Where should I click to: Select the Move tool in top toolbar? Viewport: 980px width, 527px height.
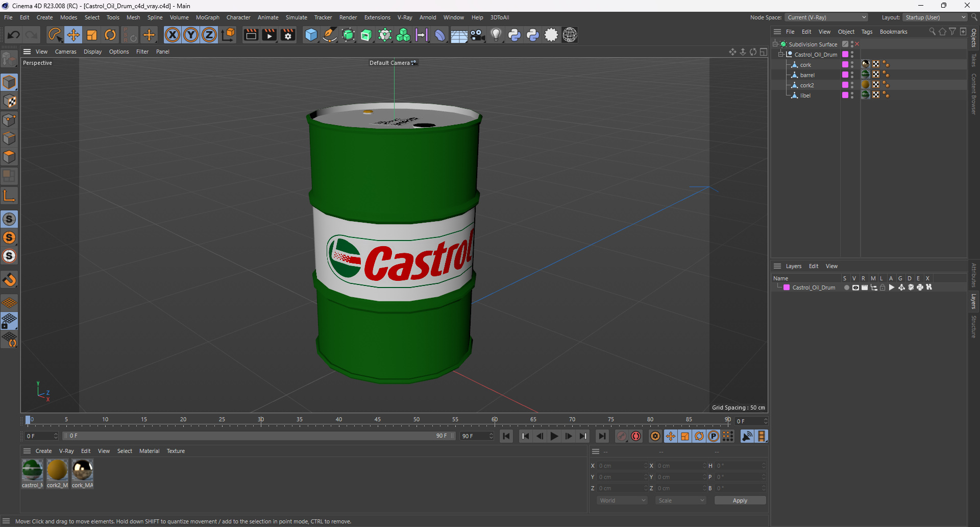pyautogui.click(x=73, y=35)
